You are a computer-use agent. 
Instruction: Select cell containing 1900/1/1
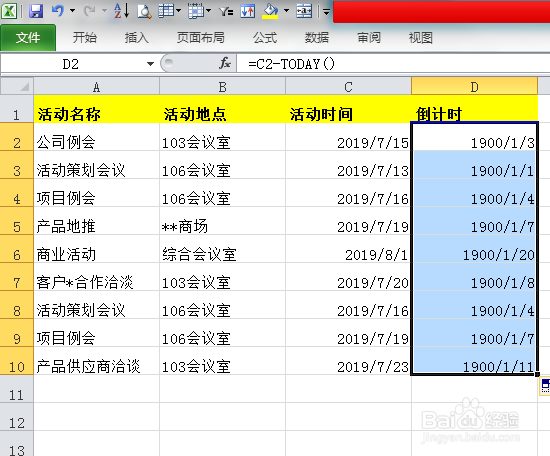474,165
